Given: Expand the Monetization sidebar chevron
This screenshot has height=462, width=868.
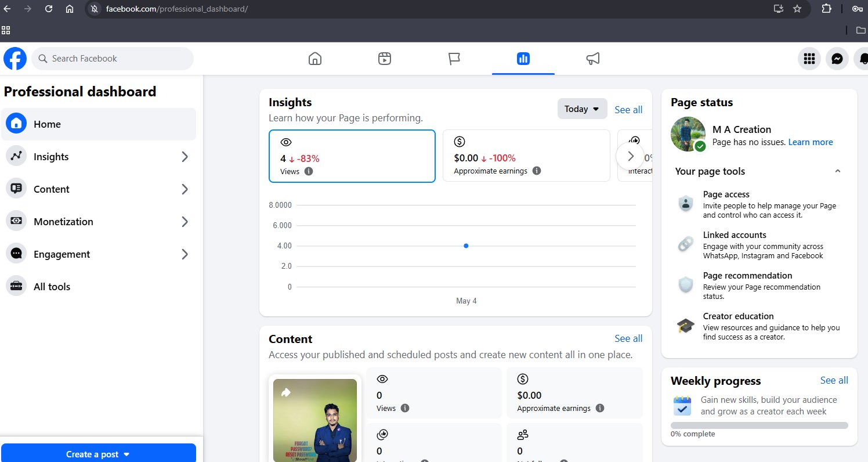Looking at the screenshot, I should coord(185,222).
